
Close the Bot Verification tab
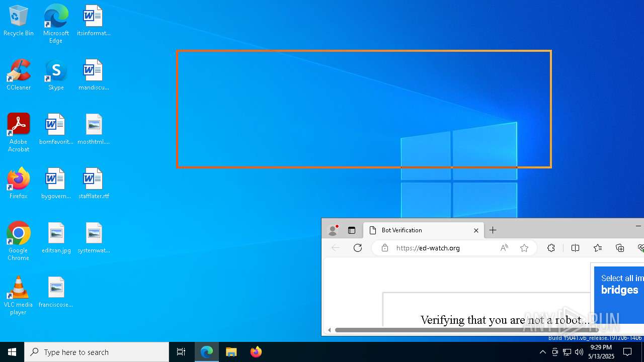coord(476,230)
